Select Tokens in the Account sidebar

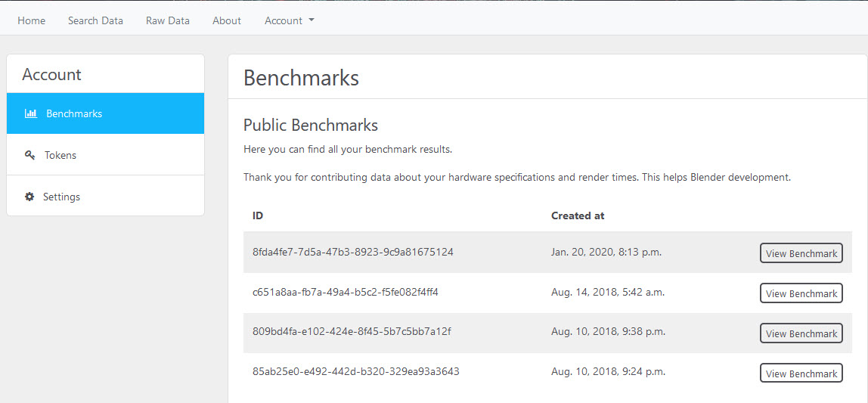coord(105,155)
